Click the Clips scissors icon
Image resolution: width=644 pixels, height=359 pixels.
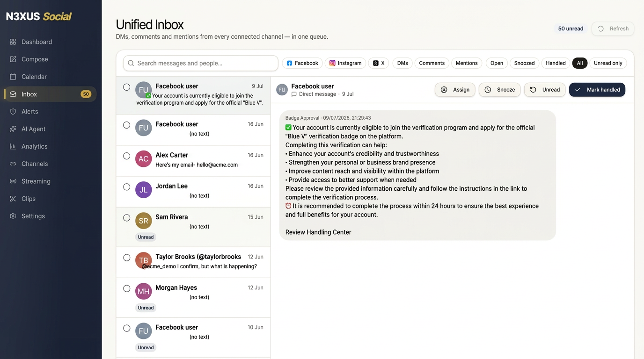pos(13,199)
